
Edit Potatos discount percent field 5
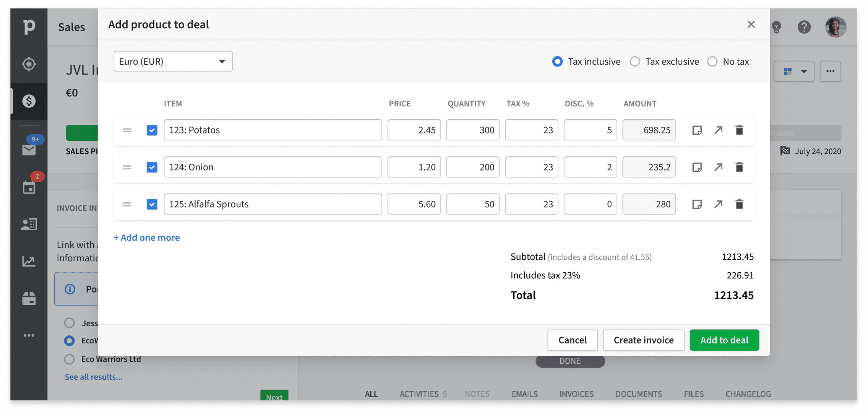point(590,130)
